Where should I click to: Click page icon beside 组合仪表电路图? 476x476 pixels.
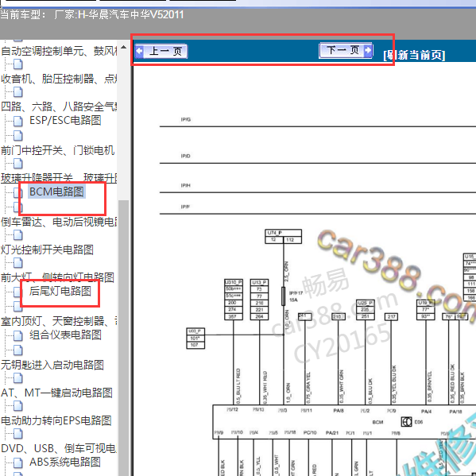[x=18, y=335]
